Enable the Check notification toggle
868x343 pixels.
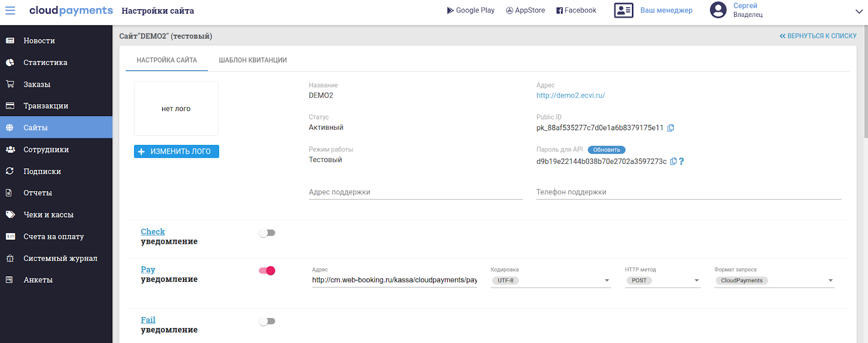267,233
